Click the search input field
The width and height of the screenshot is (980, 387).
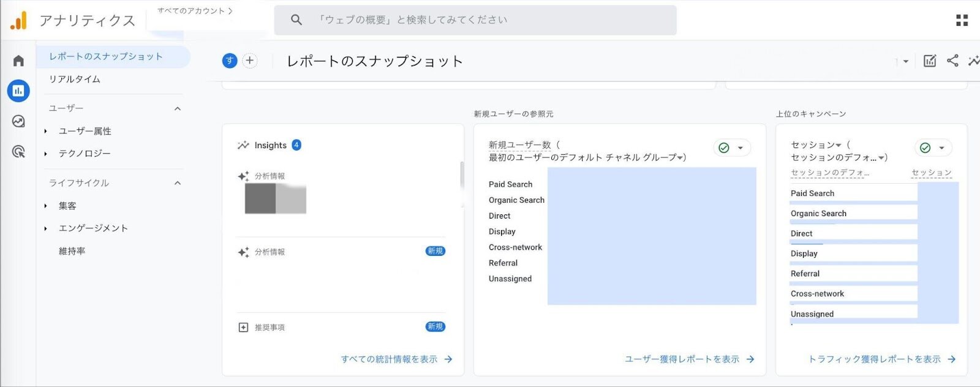(x=475, y=20)
